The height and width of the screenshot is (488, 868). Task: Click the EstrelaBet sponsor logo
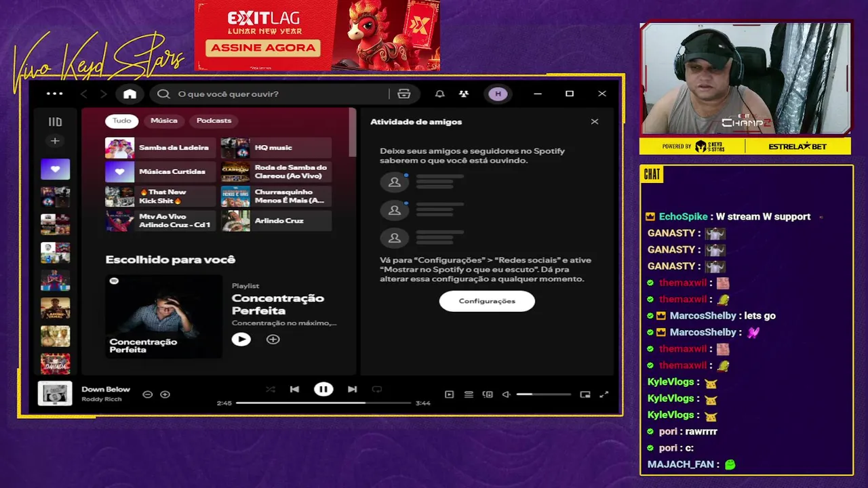pos(797,146)
